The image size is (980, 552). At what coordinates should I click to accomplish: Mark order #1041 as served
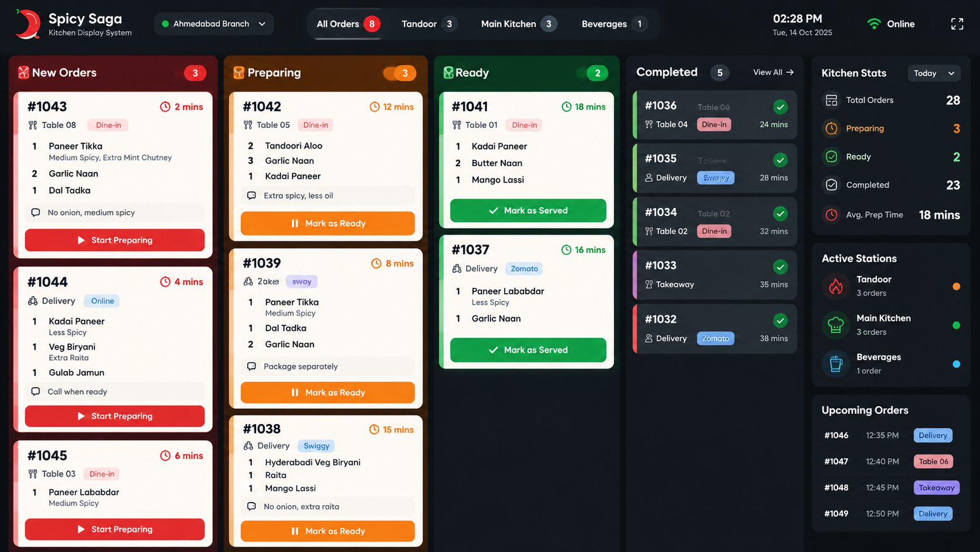tap(528, 211)
